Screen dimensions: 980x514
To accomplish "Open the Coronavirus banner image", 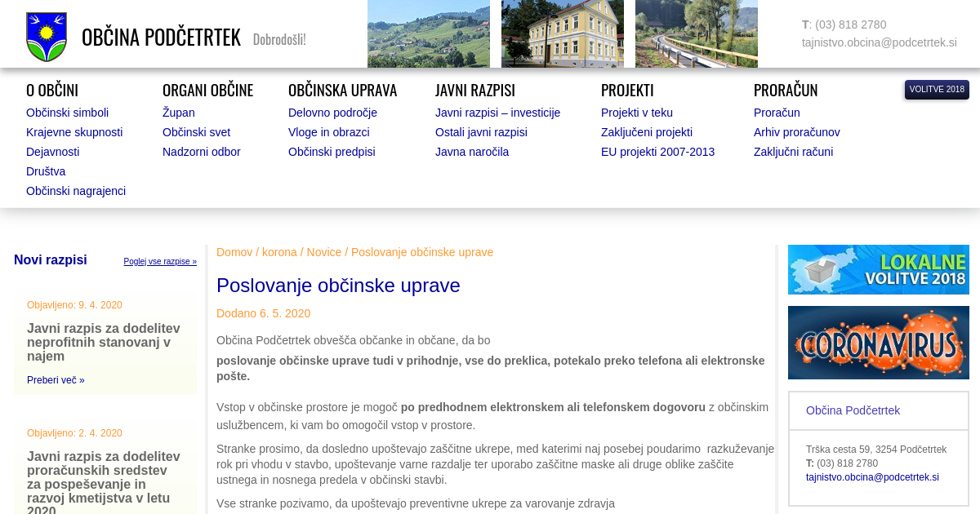I will coord(878,343).
